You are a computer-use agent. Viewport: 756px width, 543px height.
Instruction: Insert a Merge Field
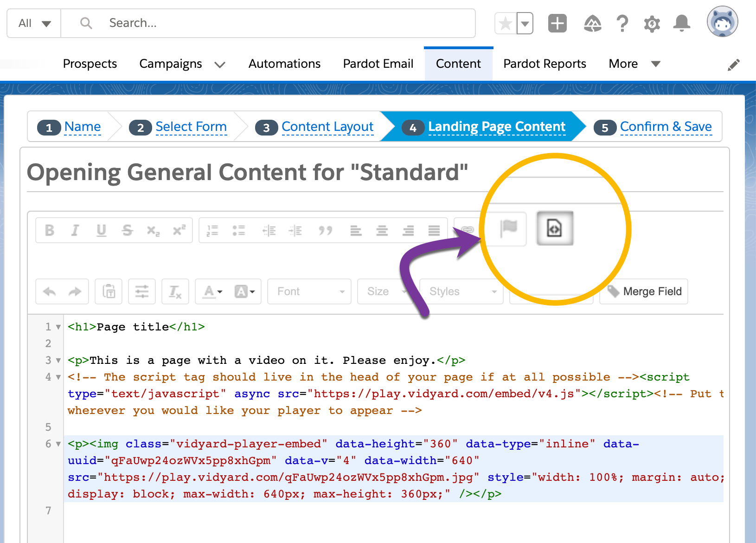coord(644,291)
